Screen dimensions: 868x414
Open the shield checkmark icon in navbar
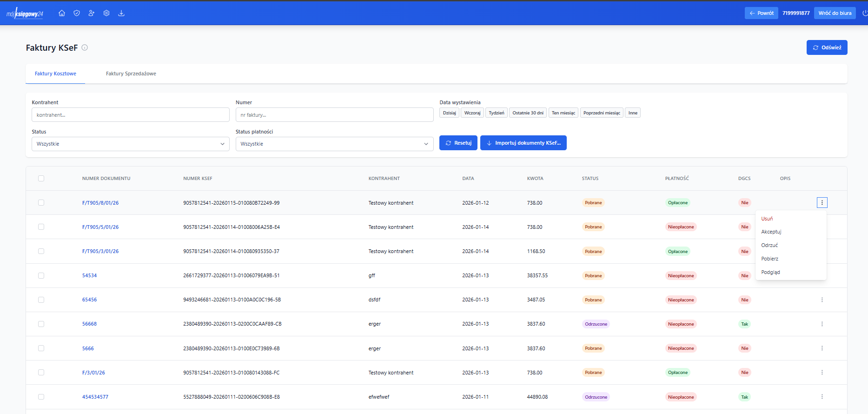point(77,13)
